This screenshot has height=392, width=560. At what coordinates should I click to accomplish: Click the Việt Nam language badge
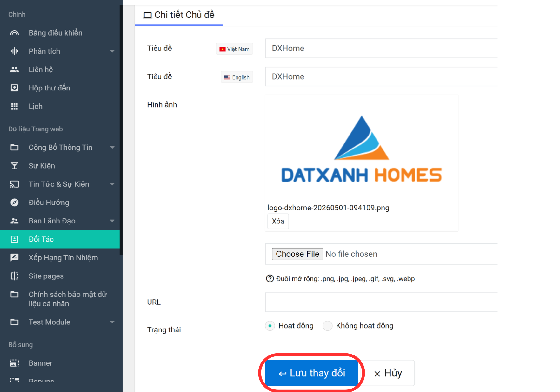[235, 49]
